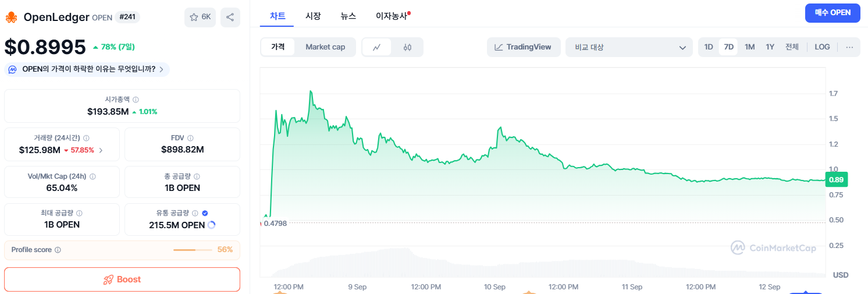
Task: Switch chart to line view icon
Action: coord(377,47)
